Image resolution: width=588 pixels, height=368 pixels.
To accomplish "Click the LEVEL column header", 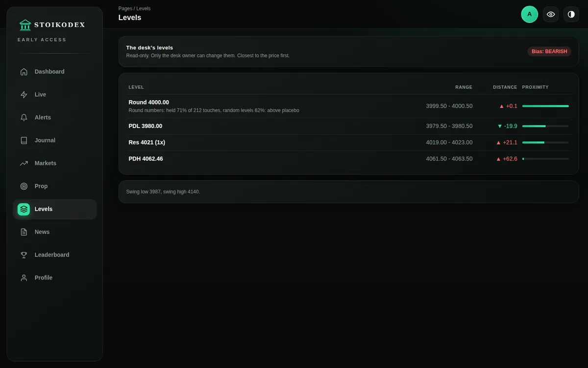I will point(136,87).
